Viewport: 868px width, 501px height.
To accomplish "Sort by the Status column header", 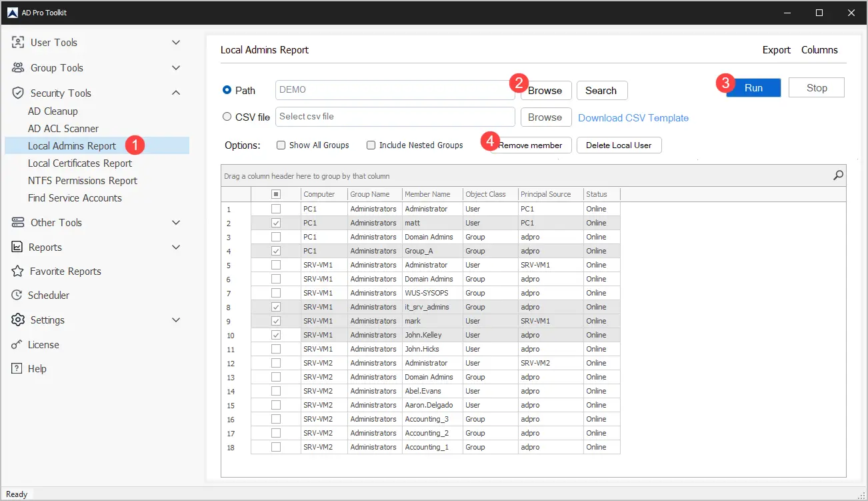I will tap(601, 194).
